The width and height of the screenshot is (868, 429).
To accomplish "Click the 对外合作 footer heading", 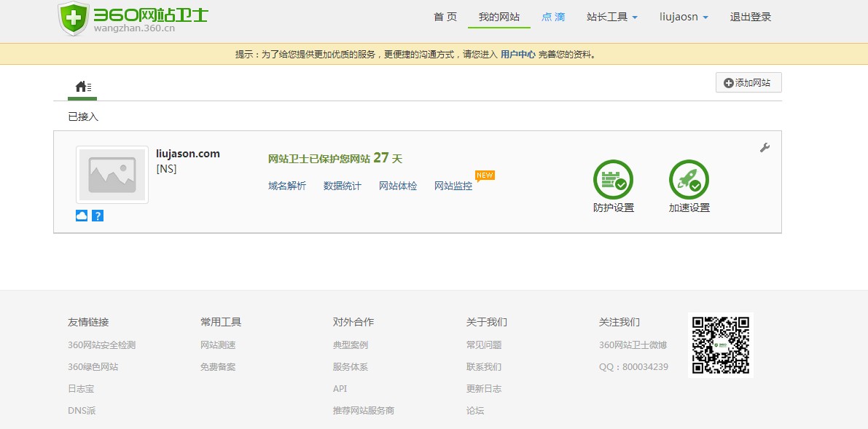I will point(353,322).
